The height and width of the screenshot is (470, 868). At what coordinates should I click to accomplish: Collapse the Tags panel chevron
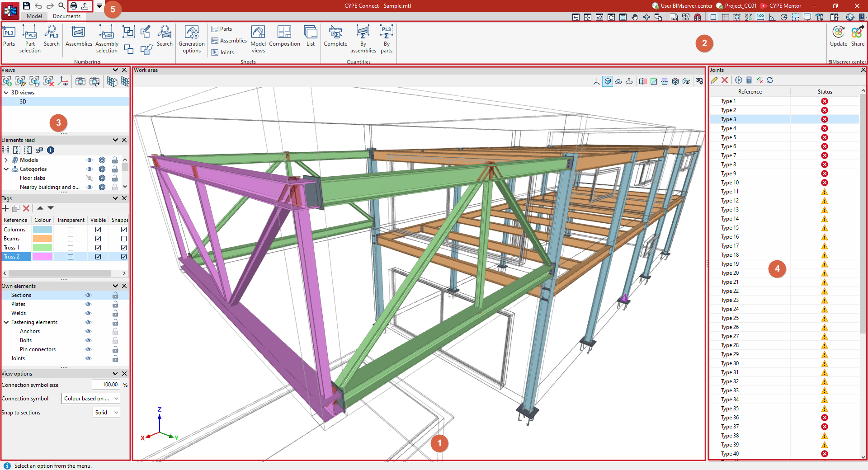click(115, 198)
